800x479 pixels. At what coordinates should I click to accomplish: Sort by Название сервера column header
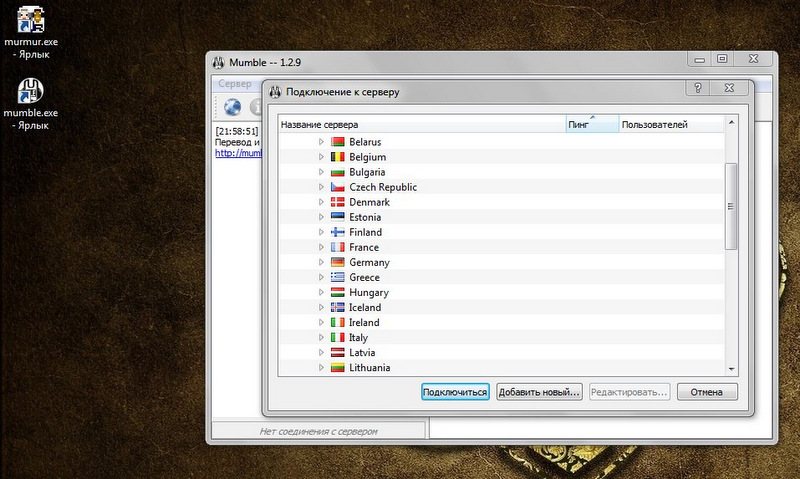coord(422,124)
